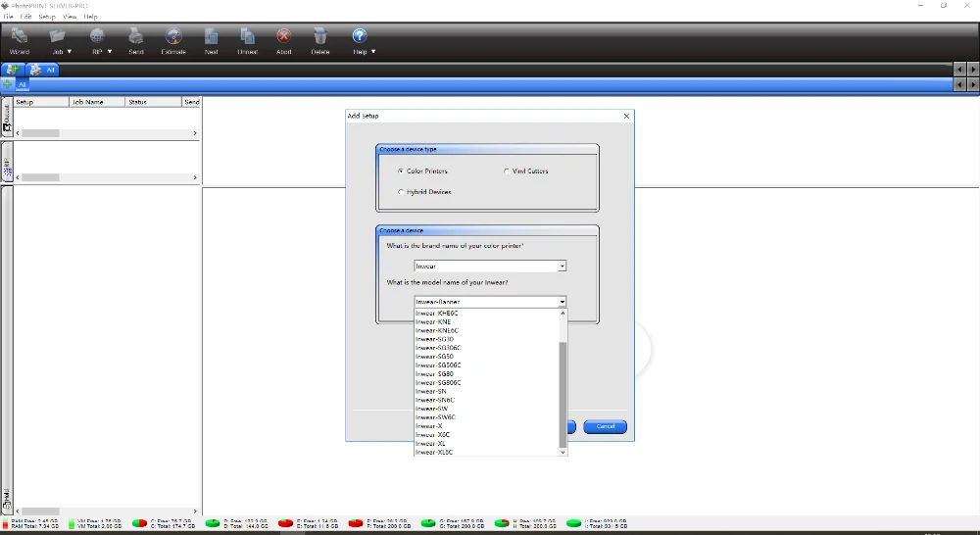This screenshot has width=980, height=535.
Task: Expand the Job toolbar dropdown arrow
Action: 70,52
